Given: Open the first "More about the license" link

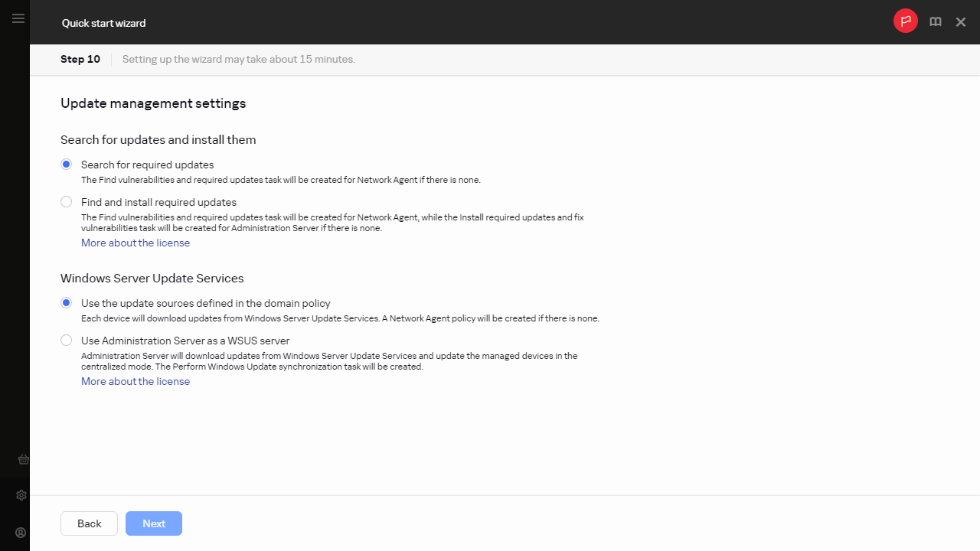Looking at the screenshot, I should [x=136, y=243].
